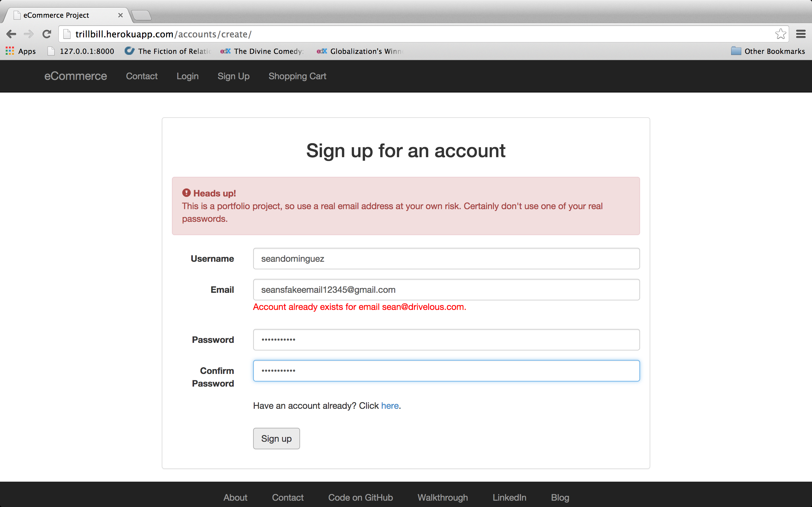Open Other Bookmarks folder
The height and width of the screenshot is (507, 812).
pos(768,51)
